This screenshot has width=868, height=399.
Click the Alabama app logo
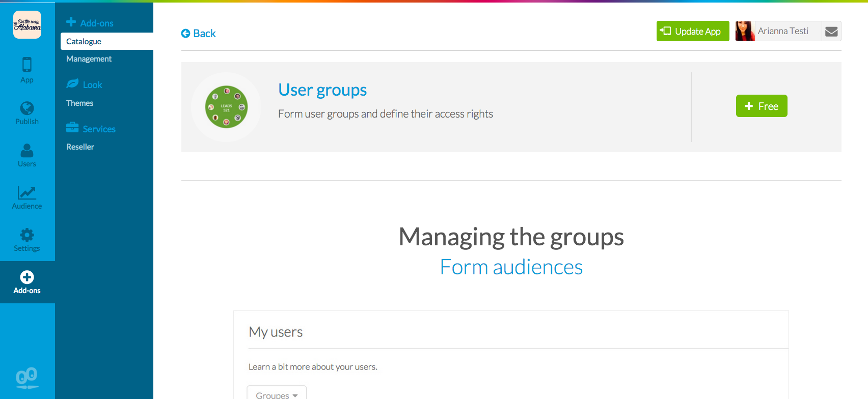point(27,25)
